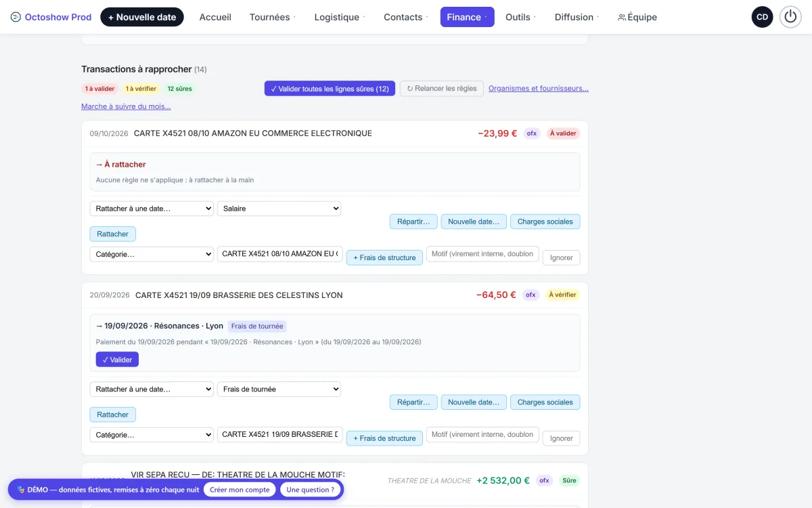The width and height of the screenshot is (812, 508).
Task: Validate all 12 sure lines
Action: [x=330, y=89]
